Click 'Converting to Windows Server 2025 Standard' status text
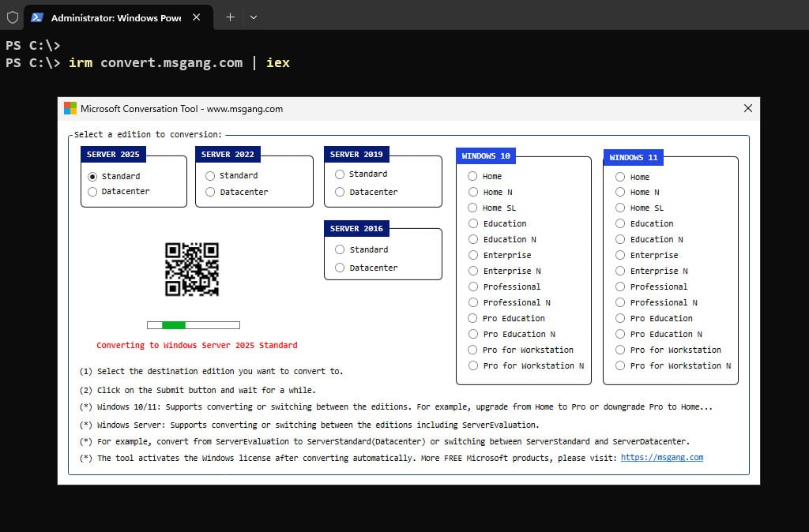This screenshot has width=809, height=532. [197, 345]
